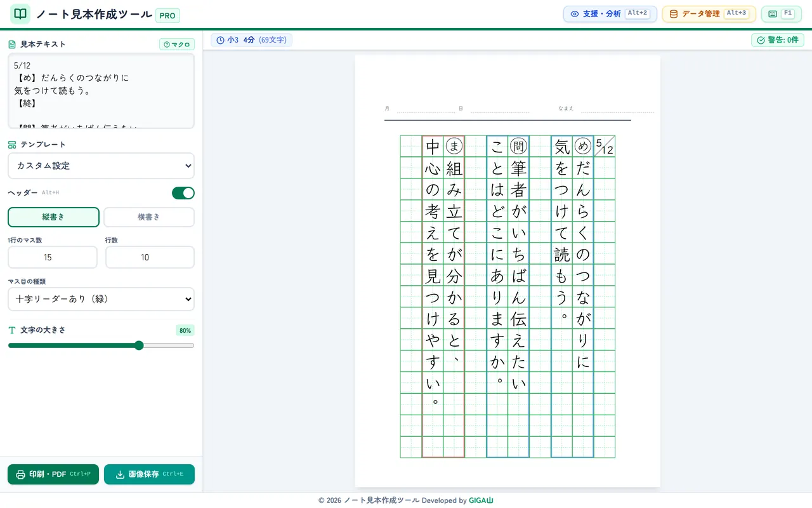
Task: Click the clock icon beside 小3 4分
Action: tap(220, 40)
